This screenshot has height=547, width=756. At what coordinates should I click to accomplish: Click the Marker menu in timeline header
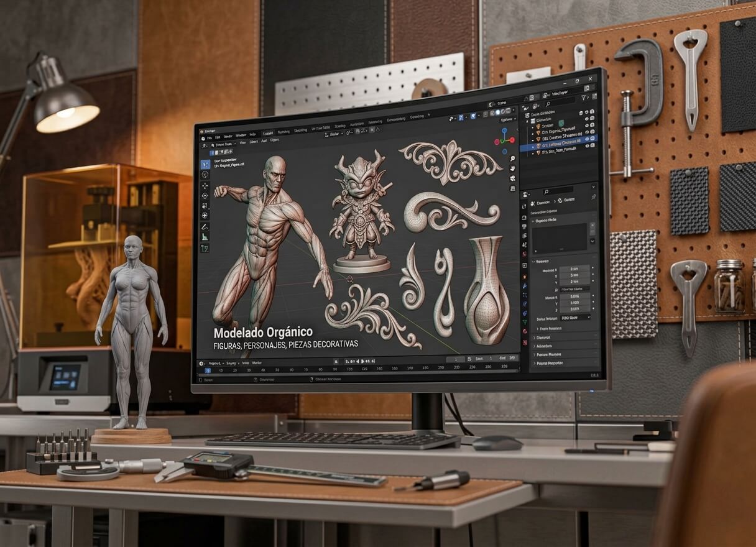257,362
